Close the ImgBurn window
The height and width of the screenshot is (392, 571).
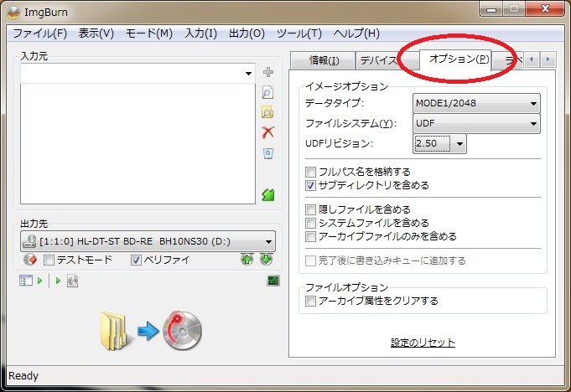[545, 9]
